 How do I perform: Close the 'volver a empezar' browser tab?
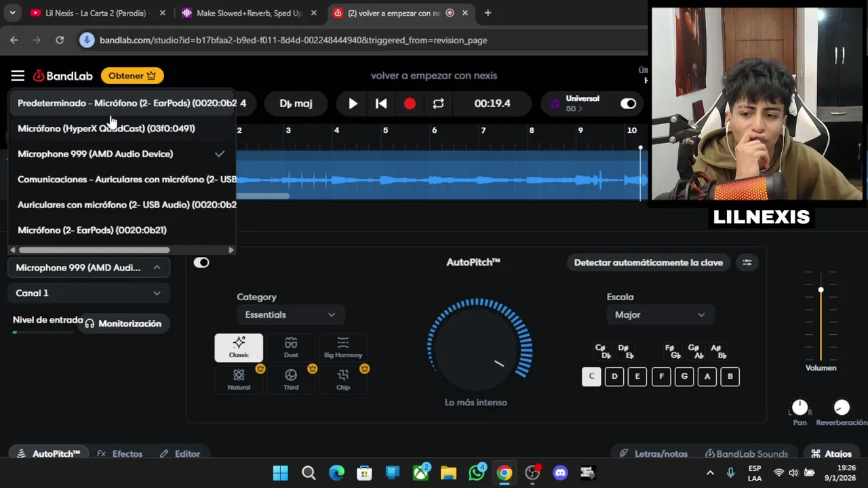(465, 13)
